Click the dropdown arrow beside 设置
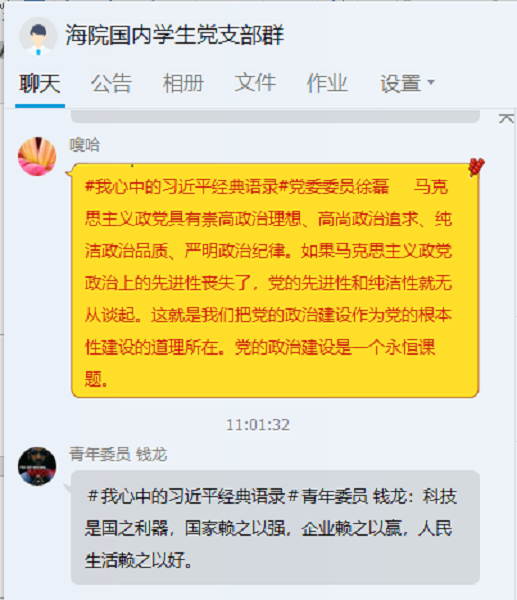 point(431,82)
